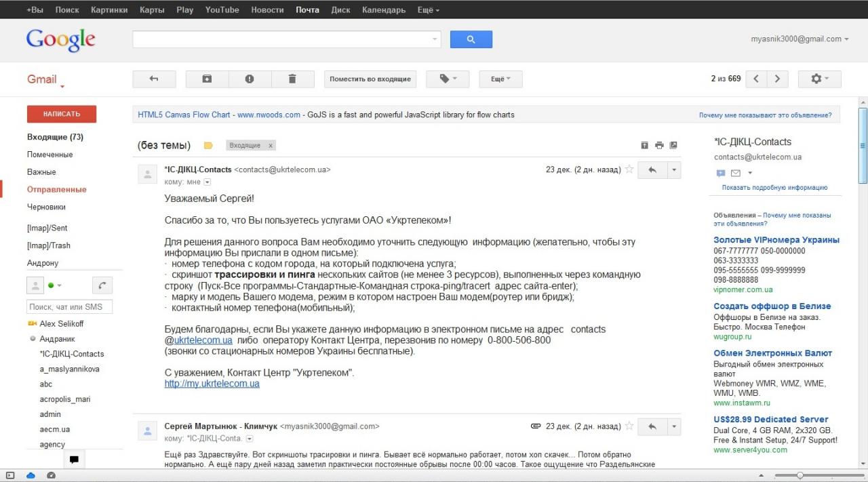Screen dimensions: 868x482
Task: Adjust the zoom slider in the status bar
Action: (800, 475)
